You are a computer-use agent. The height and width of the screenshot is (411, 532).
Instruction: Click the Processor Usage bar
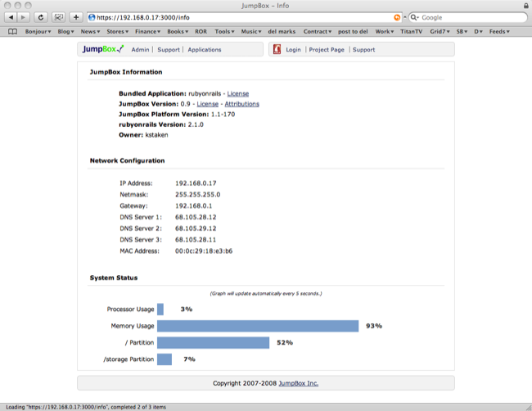[x=160, y=309]
